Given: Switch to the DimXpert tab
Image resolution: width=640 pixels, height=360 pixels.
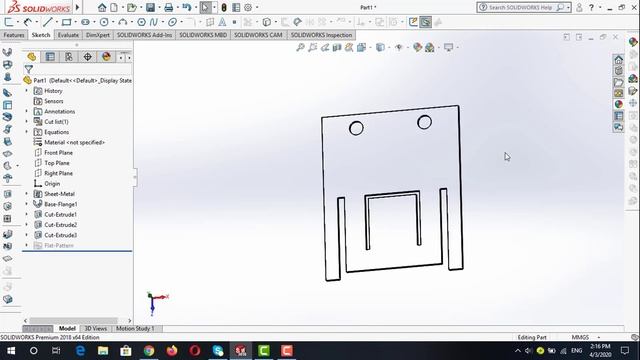Looking at the screenshot, I should coord(98,35).
